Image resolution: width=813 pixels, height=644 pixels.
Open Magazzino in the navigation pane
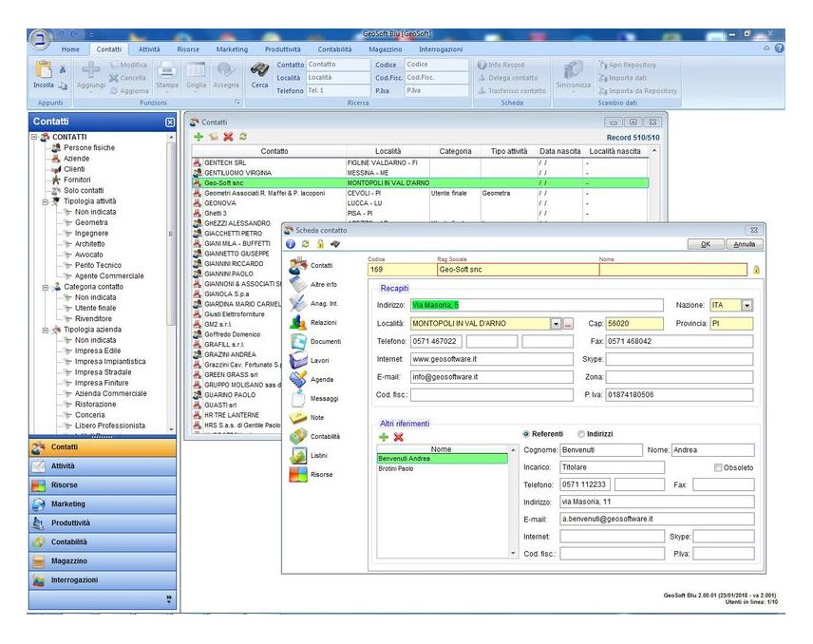103,561
